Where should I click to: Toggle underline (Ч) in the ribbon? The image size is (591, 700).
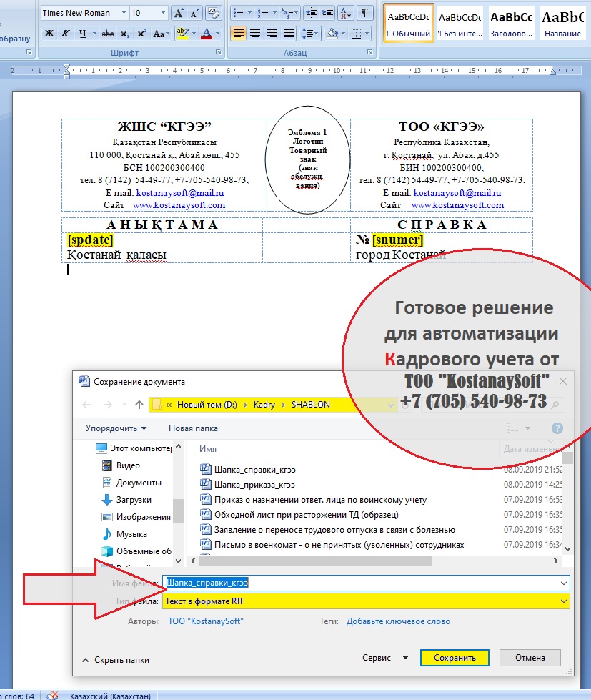(82, 34)
